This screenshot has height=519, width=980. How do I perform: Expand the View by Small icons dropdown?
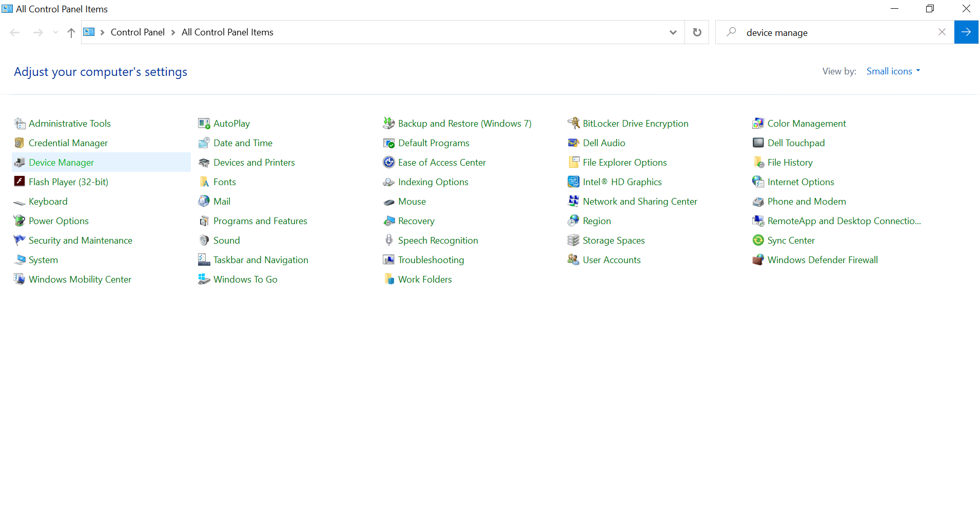point(893,71)
